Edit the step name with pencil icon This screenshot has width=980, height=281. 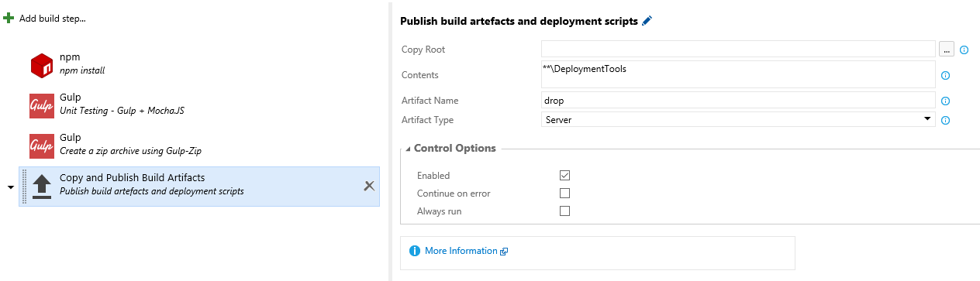pyautogui.click(x=647, y=22)
